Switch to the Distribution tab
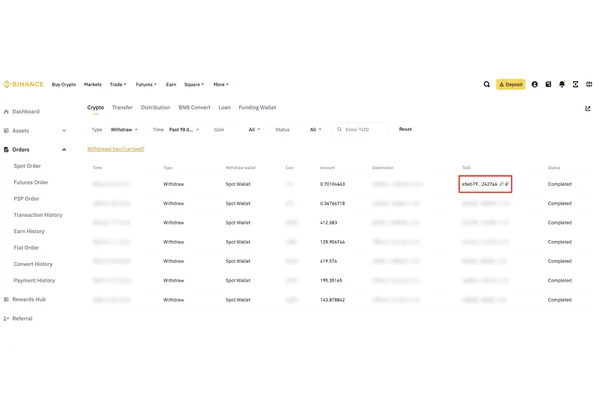This screenshot has width=600, height=400. (155, 108)
